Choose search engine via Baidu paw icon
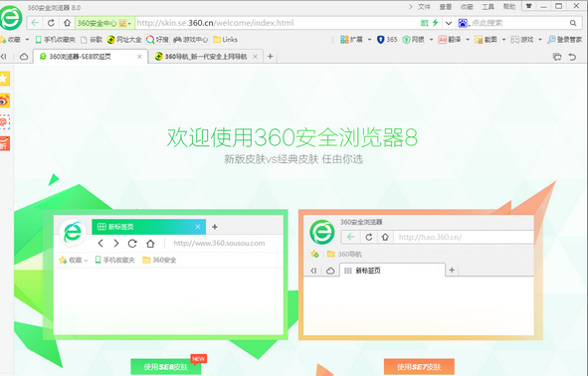 point(463,23)
